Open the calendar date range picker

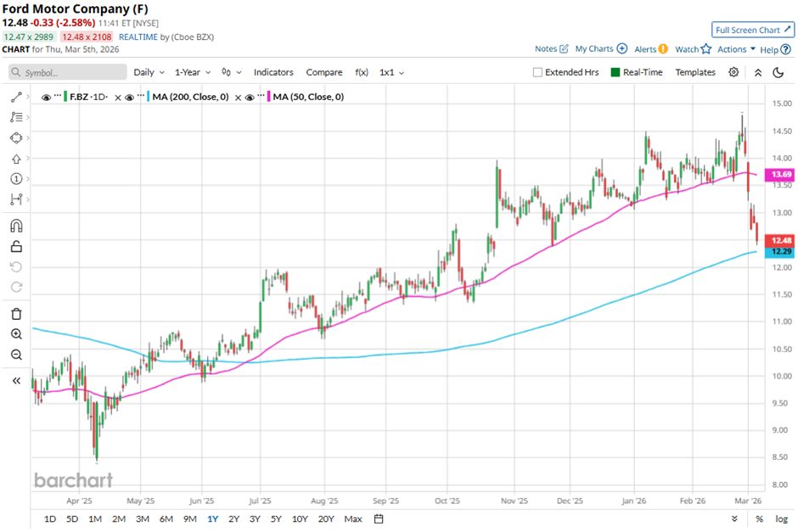pyautogui.click(x=379, y=518)
